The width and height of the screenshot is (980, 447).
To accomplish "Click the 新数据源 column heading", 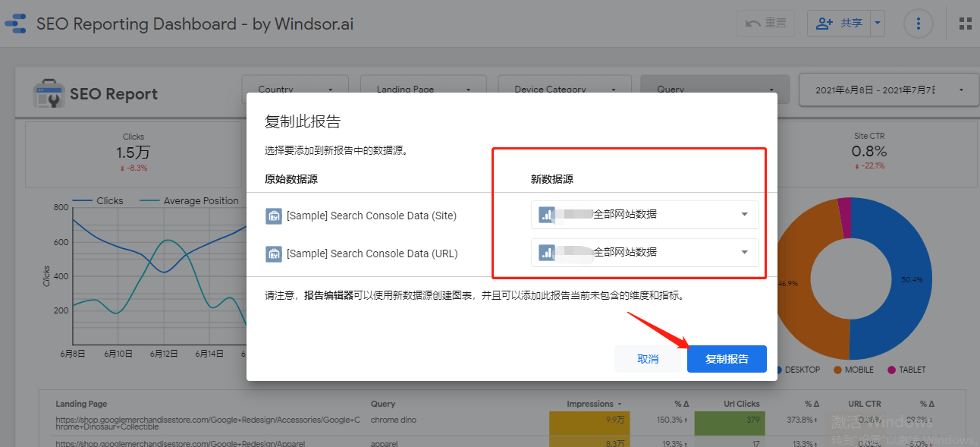I will pos(551,180).
